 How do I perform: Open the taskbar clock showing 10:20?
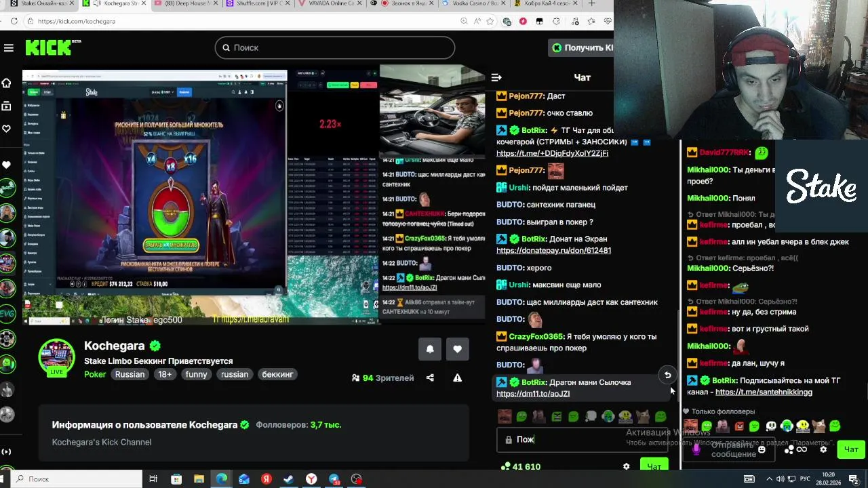click(828, 479)
